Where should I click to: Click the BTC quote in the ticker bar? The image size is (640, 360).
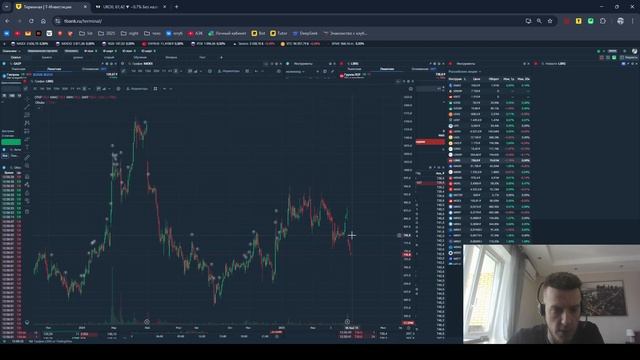click(300, 44)
